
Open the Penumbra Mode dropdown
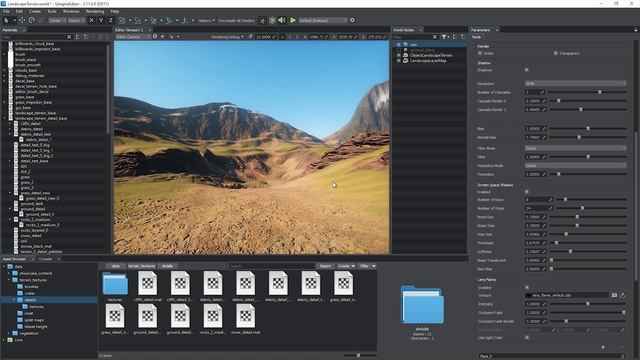pyautogui.click(x=575, y=165)
